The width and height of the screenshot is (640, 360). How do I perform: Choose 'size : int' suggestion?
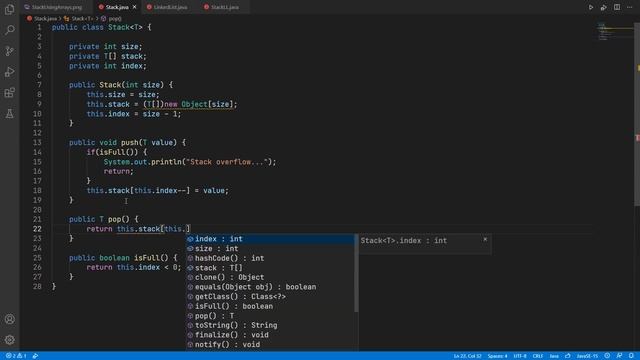(x=271, y=249)
